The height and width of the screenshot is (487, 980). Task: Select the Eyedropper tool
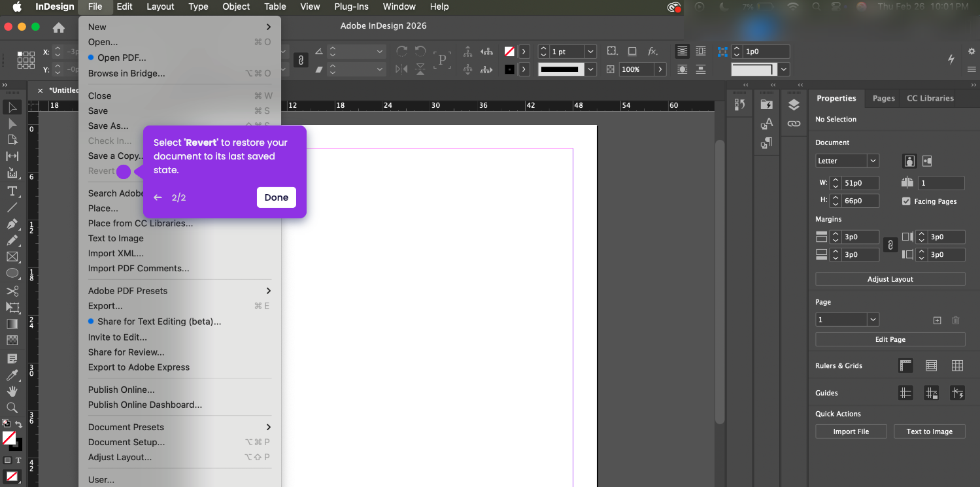click(12, 375)
